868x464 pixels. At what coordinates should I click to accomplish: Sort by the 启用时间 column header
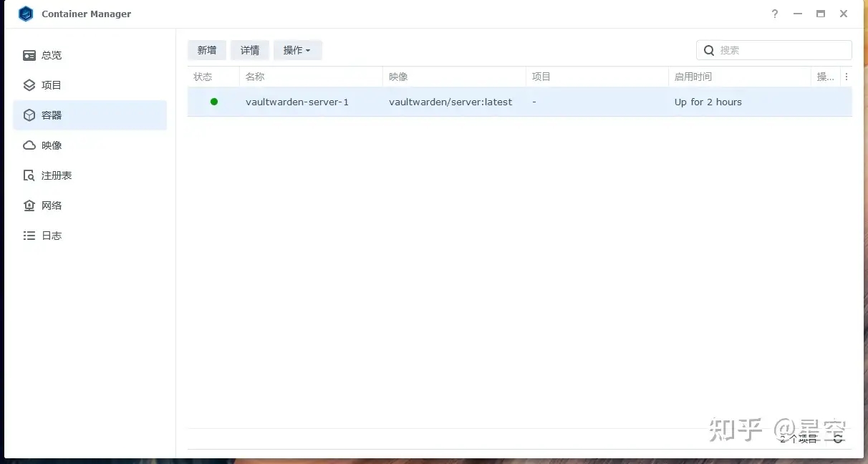coord(739,77)
